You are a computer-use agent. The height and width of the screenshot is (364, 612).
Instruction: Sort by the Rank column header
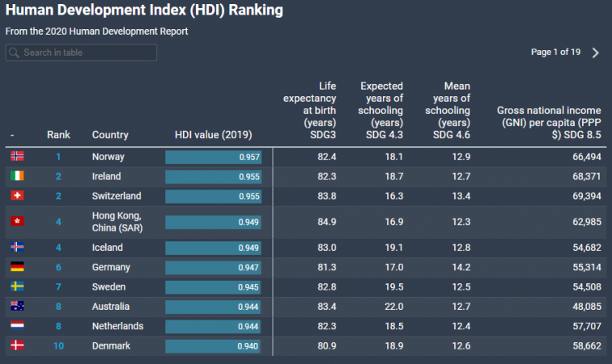58,135
